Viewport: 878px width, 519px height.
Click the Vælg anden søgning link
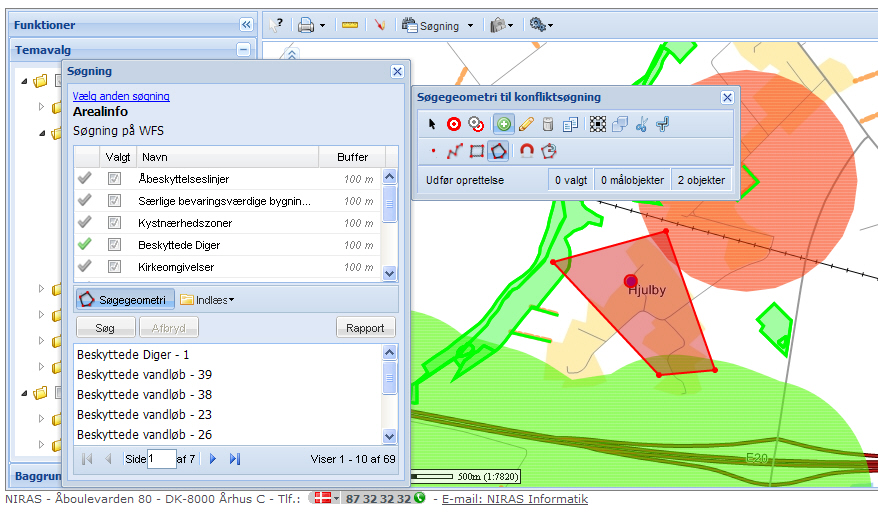click(121, 96)
